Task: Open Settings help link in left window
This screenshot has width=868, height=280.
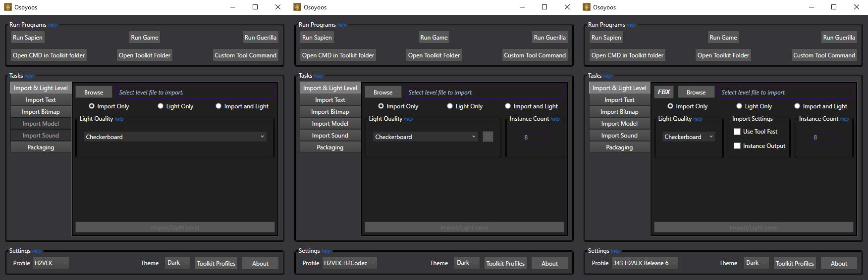Action: click(37, 251)
